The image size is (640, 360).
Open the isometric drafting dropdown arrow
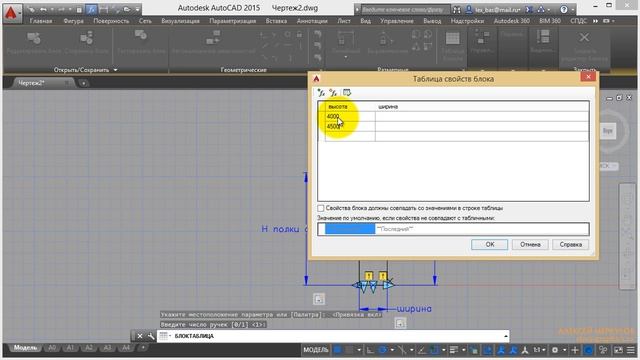tap(412, 350)
